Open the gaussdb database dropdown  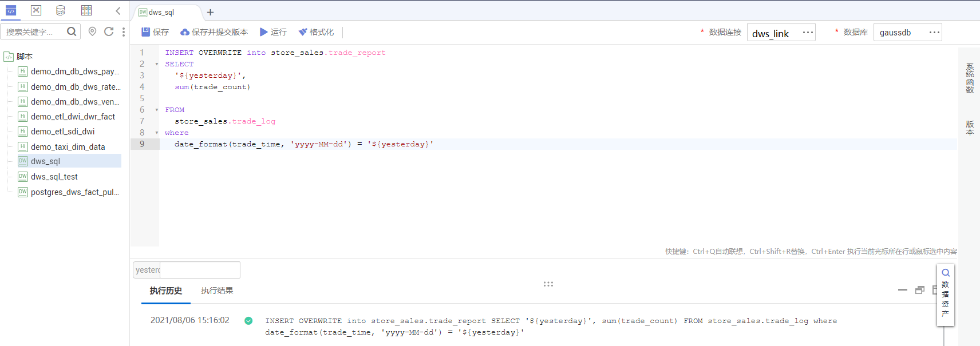tap(907, 33)
